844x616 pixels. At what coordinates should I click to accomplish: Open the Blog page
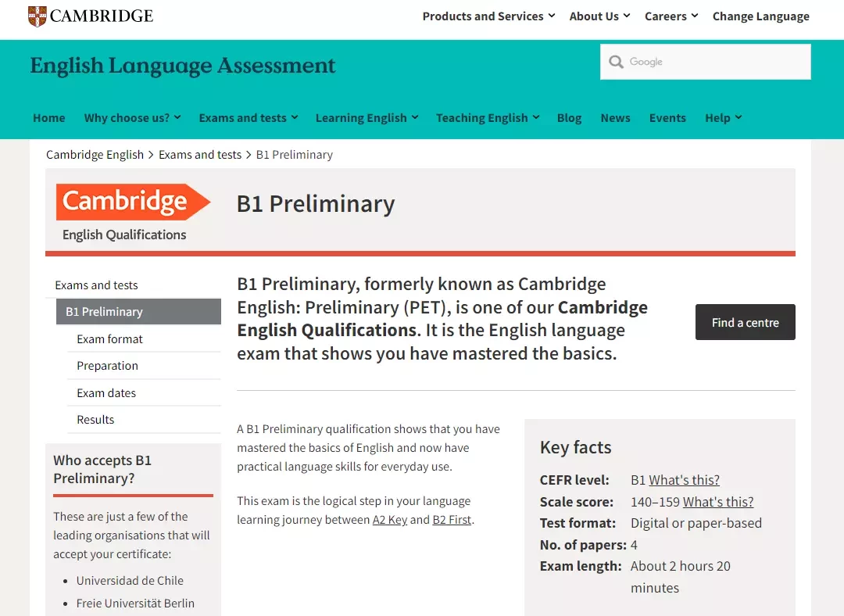click(x=569, y=118)
